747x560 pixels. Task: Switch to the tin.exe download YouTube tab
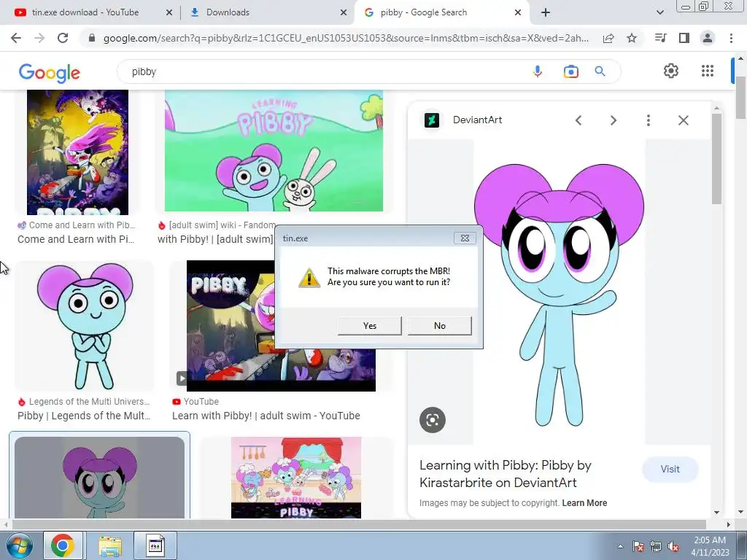[x=85, y=12]
